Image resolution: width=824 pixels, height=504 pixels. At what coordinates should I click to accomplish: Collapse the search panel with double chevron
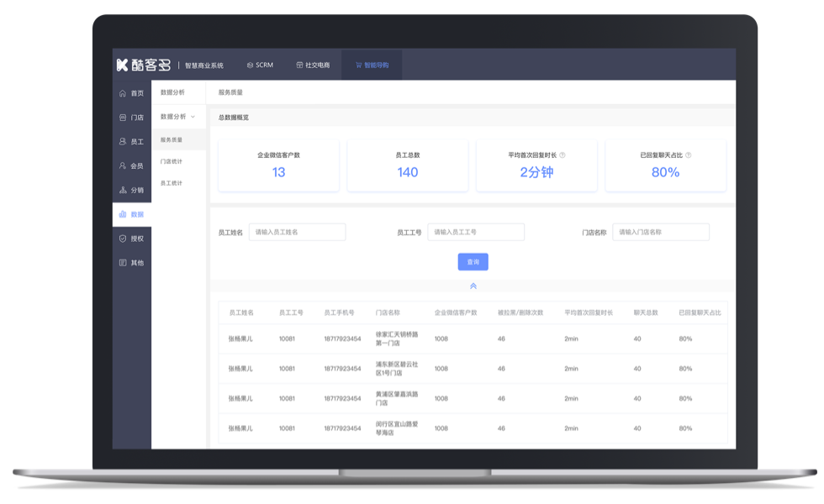point(473,286)
